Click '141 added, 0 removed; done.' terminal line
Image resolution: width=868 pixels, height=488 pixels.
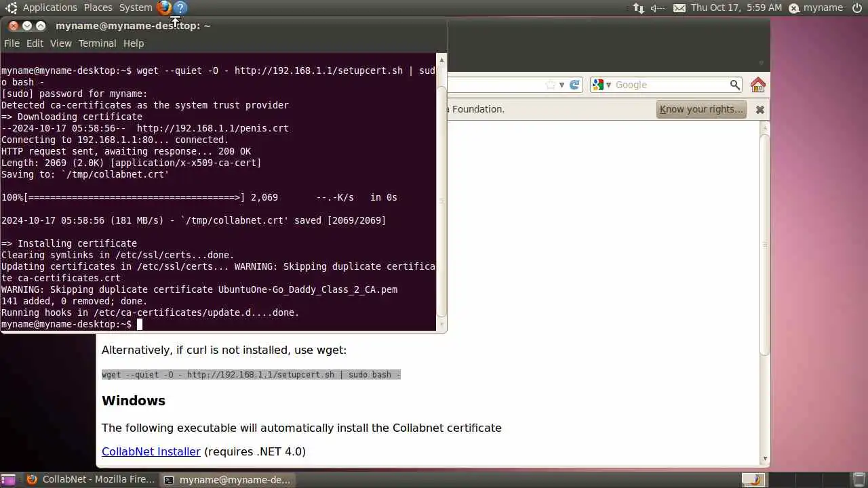pos(74,301)
